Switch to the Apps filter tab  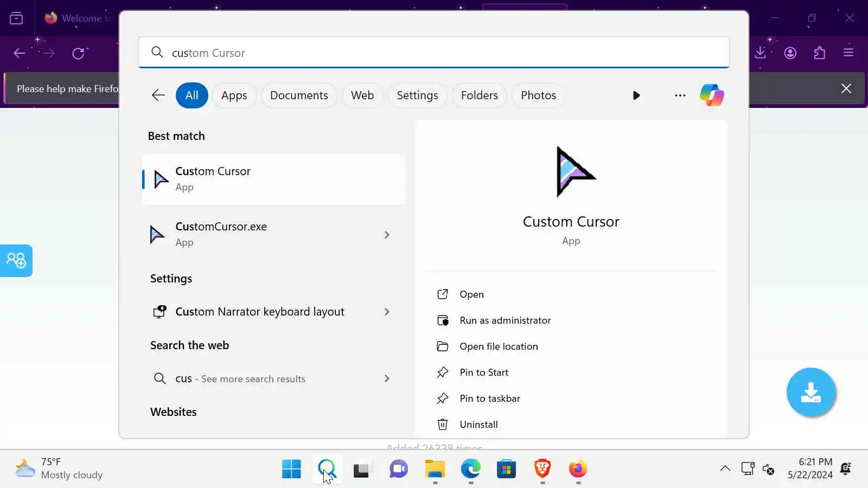[x=234, y=95]
